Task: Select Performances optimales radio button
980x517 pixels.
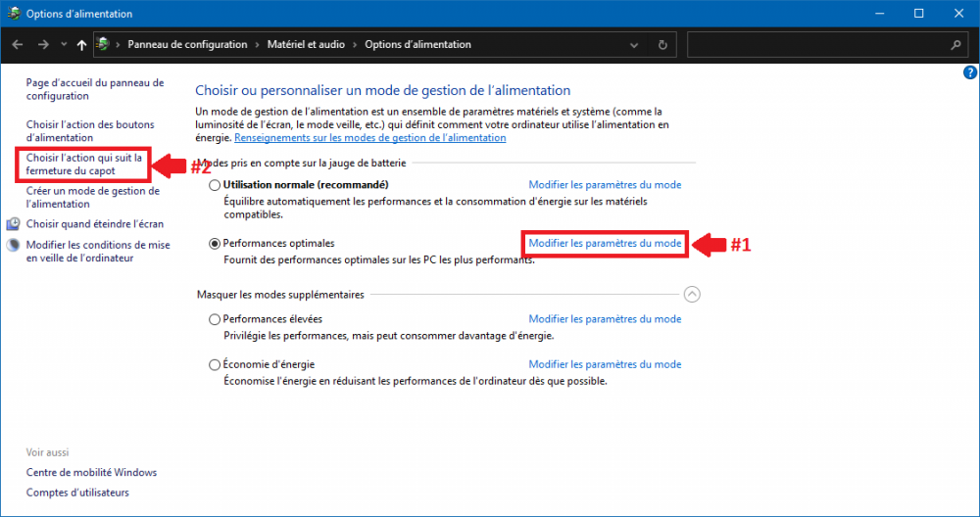Action: (215, 244)
